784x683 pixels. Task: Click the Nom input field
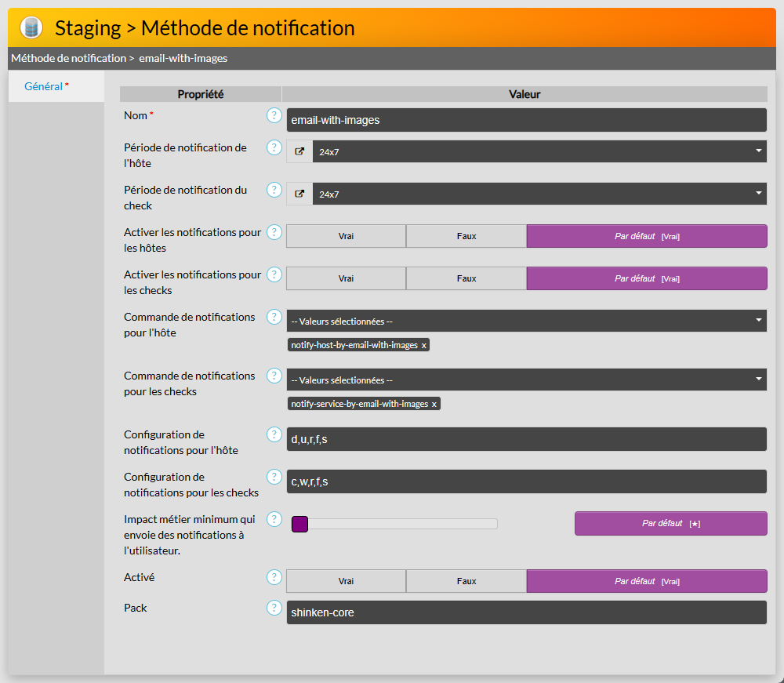526,120
